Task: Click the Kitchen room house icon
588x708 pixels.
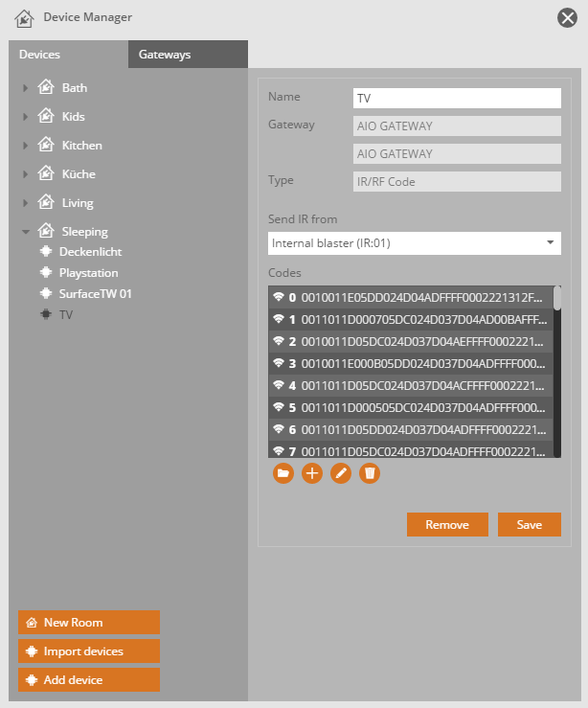Action: point(45,146)
